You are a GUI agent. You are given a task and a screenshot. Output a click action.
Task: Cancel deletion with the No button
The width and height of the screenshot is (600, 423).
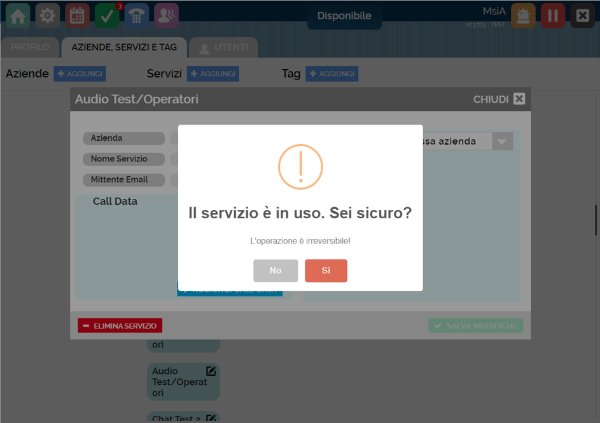276,271
